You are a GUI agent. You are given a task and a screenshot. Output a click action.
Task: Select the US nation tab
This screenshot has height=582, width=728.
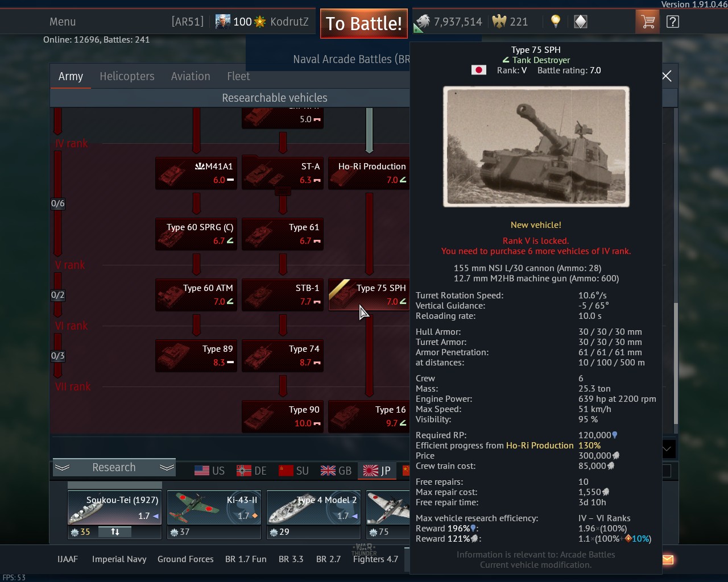point(209,471)
